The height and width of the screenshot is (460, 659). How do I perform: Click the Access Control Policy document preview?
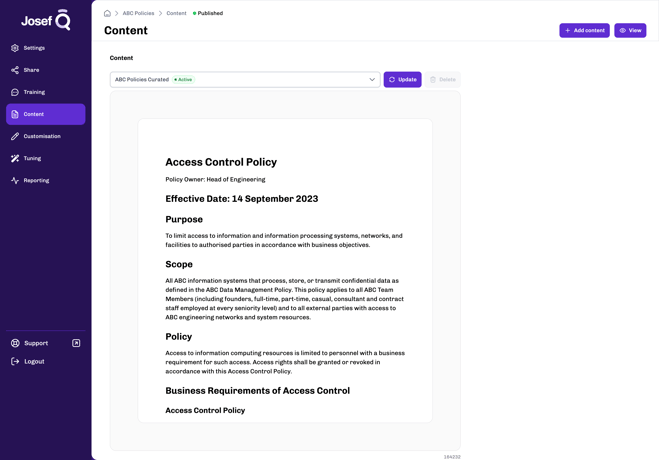point(285,270)
